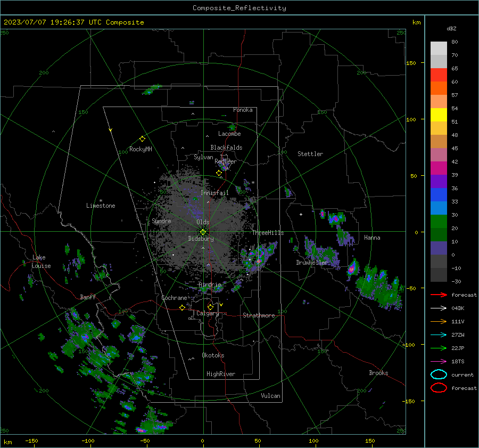479x448 pixels.
Task: Click the km unit label at top right
Action: point(416,22)
